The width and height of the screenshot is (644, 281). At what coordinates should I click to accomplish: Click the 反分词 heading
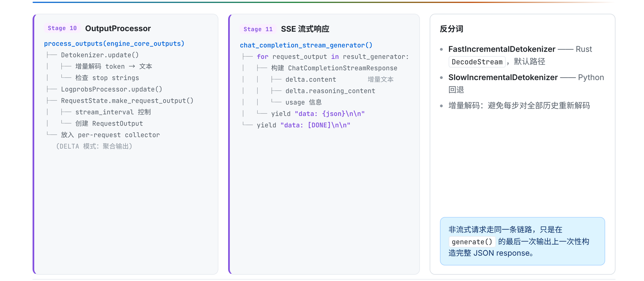[451, 29]
